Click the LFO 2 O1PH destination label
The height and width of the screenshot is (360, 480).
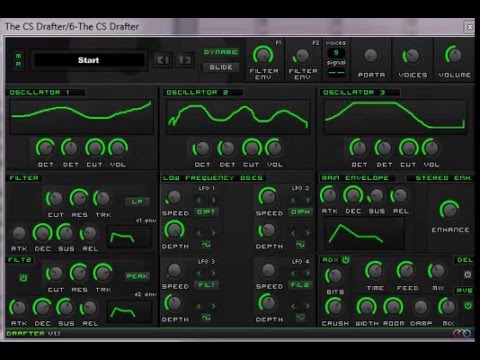[x=300, y=212]
